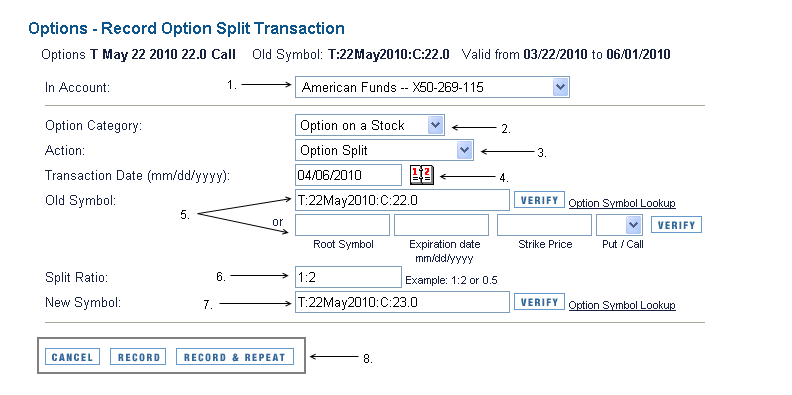Viewport: 792px width, 395px height.
Task: Click the Record button
Action: coord(138,357)
